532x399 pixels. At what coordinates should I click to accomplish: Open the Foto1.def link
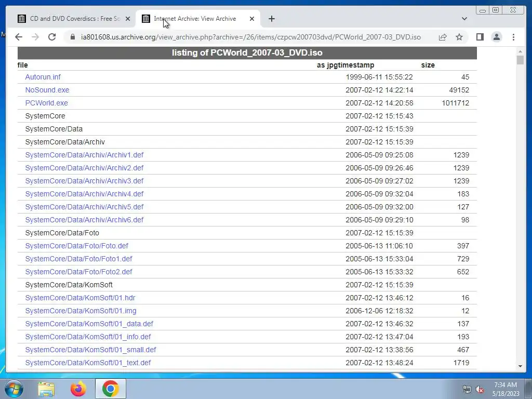pyautogui.click(x=78, y=259)
